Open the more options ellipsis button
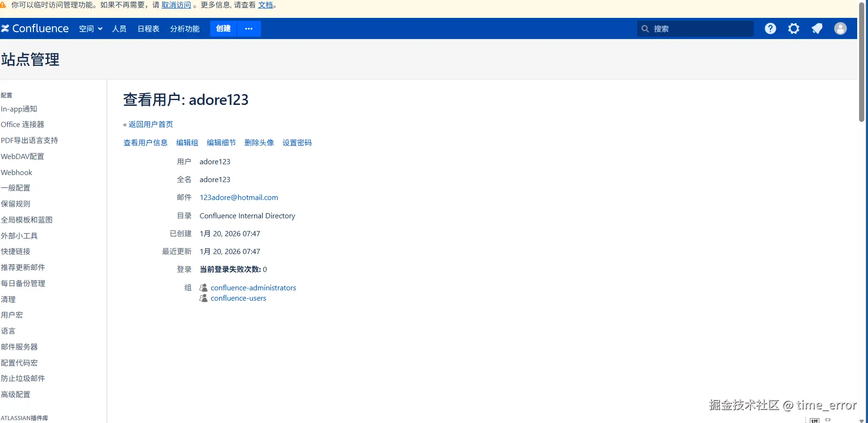Screen dimensions: 868x423 click(x=249, y=29)
